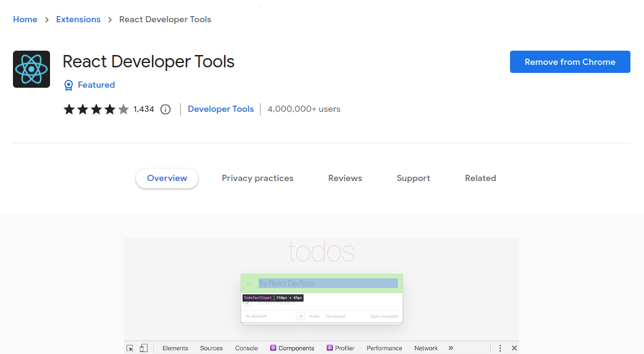Open Profiler tab in preview DevTools
The width and height of the screenshot is (644, 354).
point(340,348)
